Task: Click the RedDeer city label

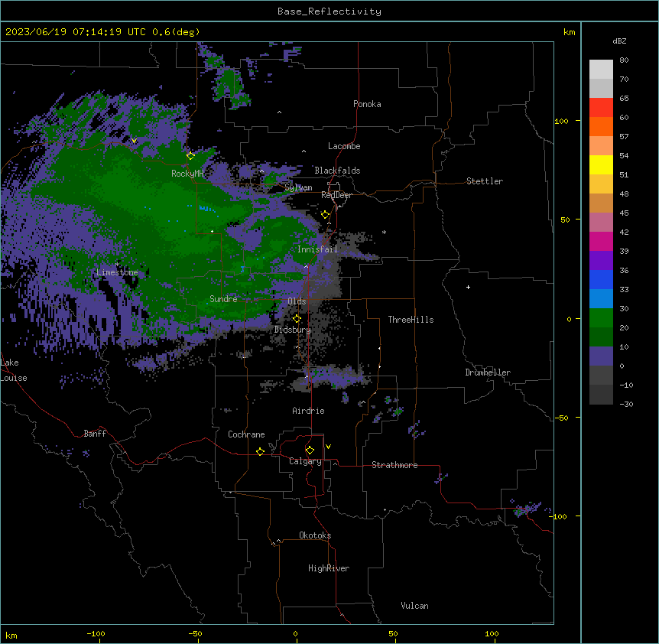Action: (x=336, y=195)
